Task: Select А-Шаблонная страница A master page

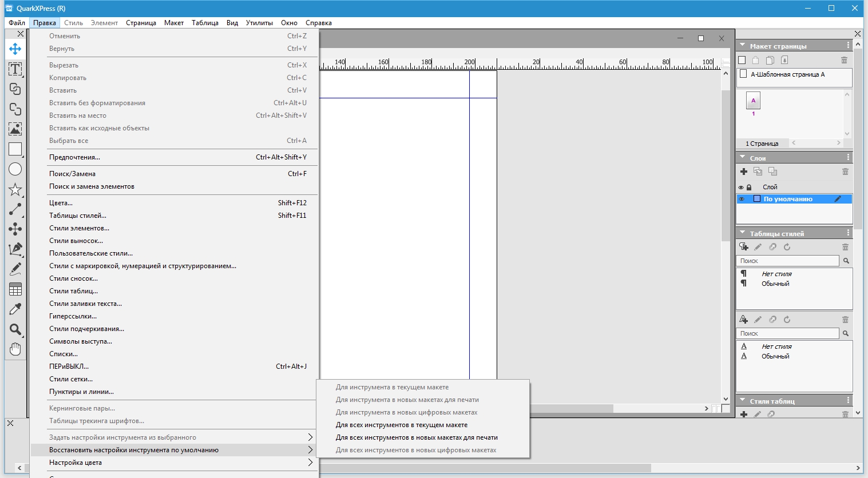Action: pyautogui.click(x=794, y=74)
